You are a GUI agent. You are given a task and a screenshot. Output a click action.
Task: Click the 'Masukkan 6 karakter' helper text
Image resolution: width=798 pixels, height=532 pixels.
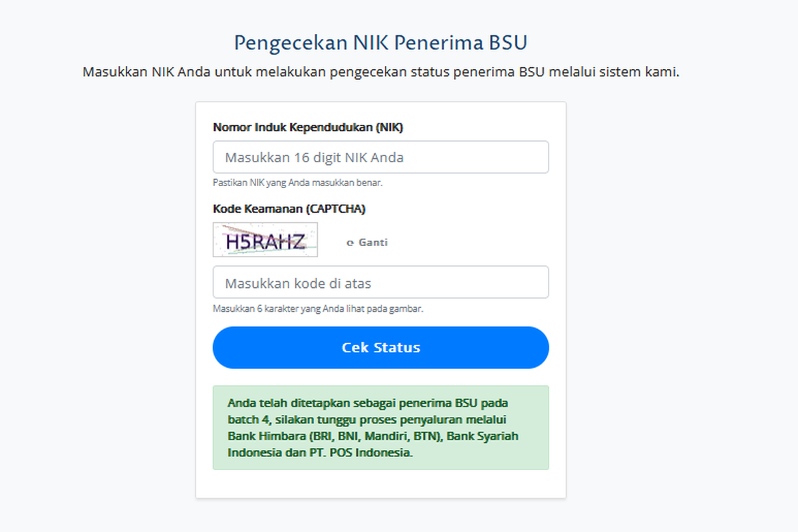click(318, 309)
